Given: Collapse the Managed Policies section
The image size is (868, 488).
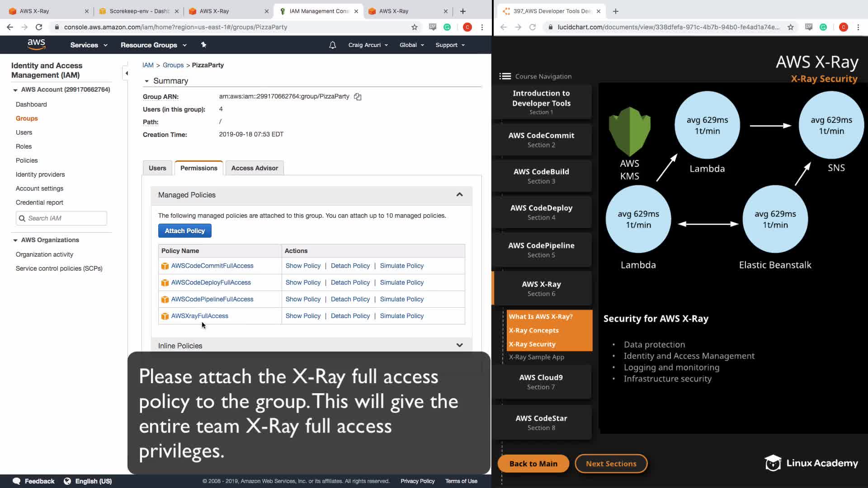Looking at the screenshot, I should point(459,195).
